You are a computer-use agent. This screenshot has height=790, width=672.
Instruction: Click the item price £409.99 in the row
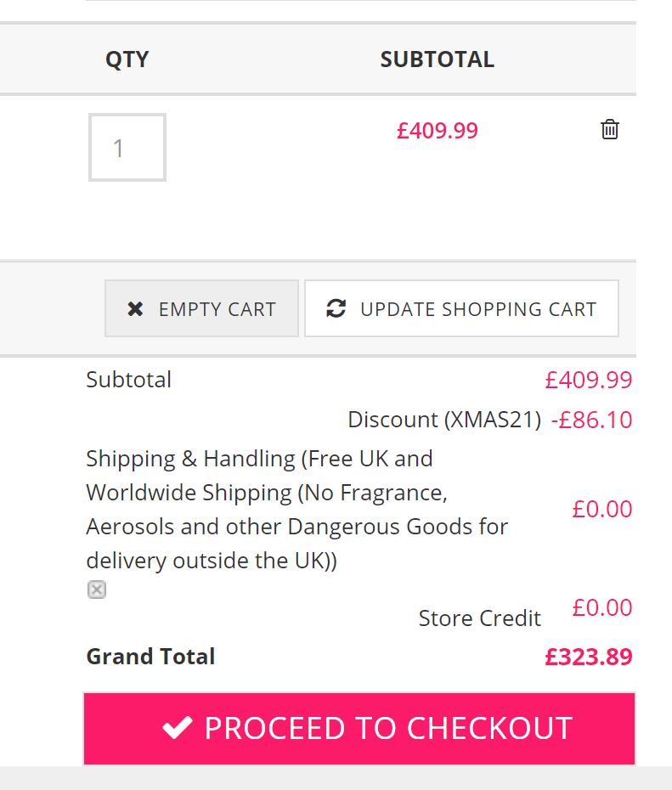coord(437,131)
